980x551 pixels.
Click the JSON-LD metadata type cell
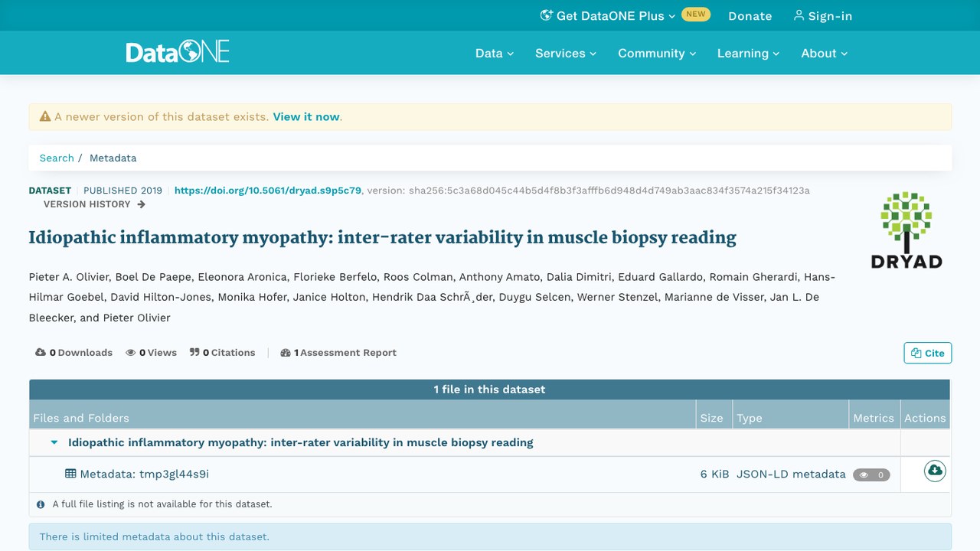pyautogui.click(x=791, y=474)
